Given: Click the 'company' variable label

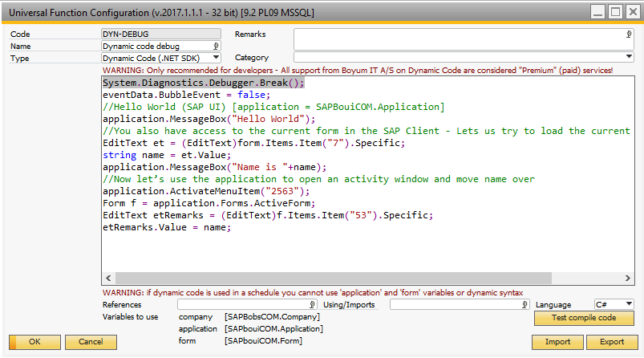Looking at the screenshot, I should point(196,317).
